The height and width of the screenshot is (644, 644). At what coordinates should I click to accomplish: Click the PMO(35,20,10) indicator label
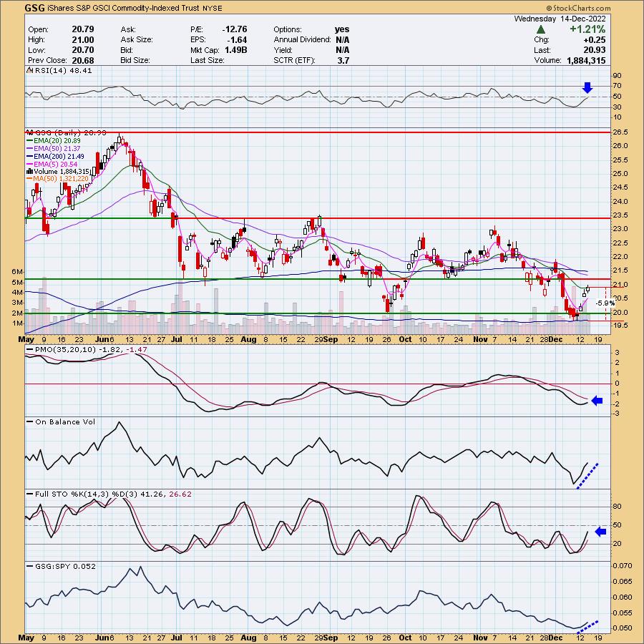tap(87, 349)
